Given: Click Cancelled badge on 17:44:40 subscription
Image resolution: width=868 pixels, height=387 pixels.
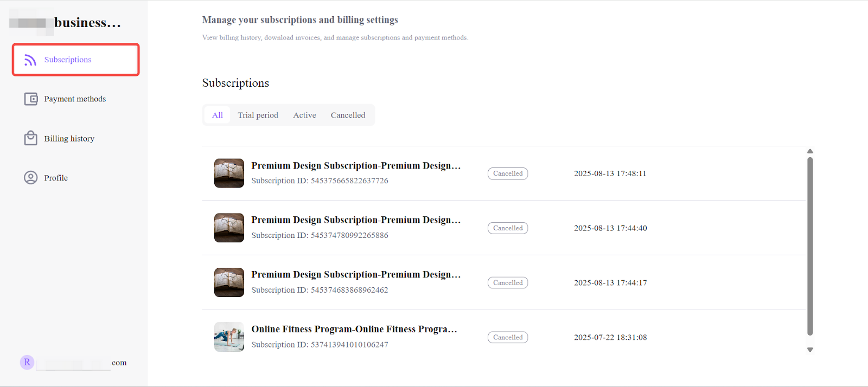Looking at the screenshot, I should [508, 228].
